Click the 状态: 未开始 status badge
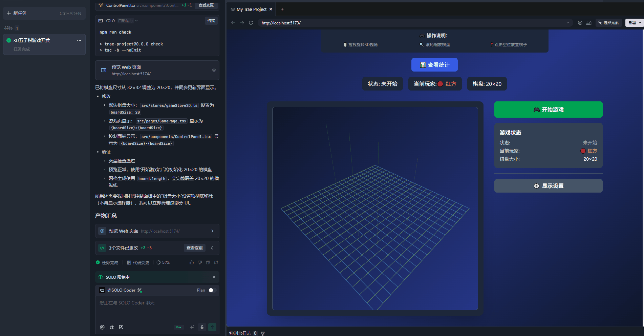Image resolution: width=644 pixels, height=336 pixels. coord(383,84)
